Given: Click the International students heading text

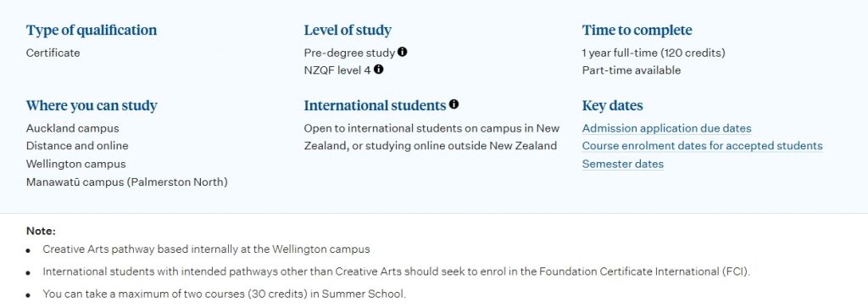Looking at the screenshot, I should [375, 106].
